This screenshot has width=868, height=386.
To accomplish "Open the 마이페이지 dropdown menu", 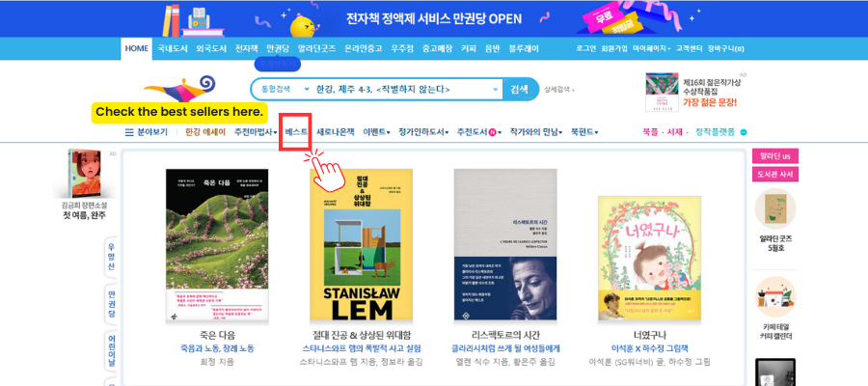I will [x=652, y=49].
